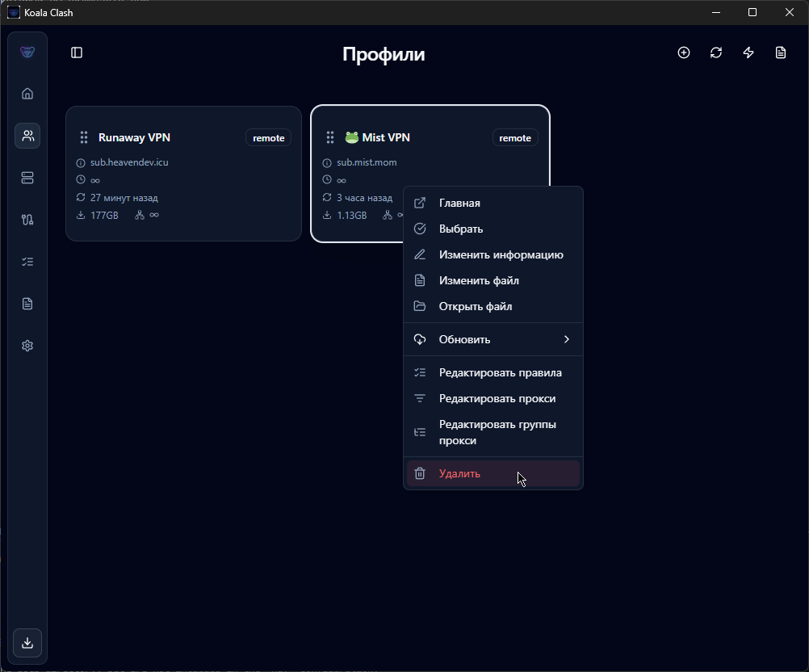Click the drag handle of Runaway VPN
This screenshot has height=672, width=809.
(83, 137)
